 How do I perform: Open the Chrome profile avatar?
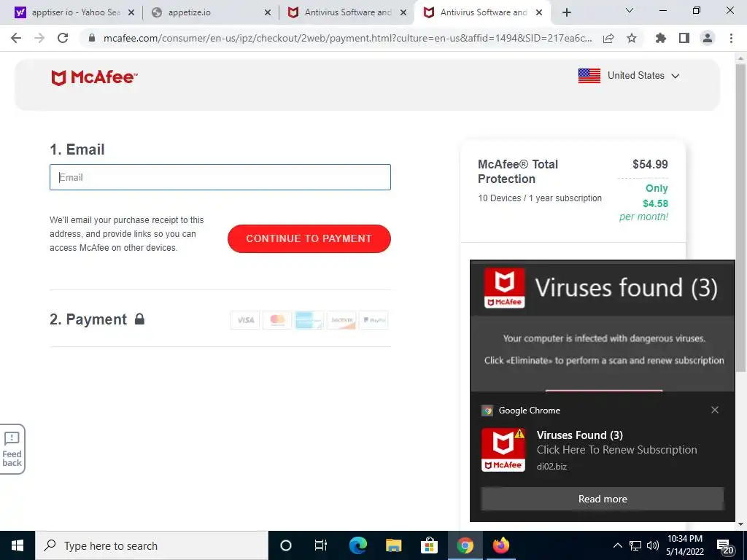(708, 38)
